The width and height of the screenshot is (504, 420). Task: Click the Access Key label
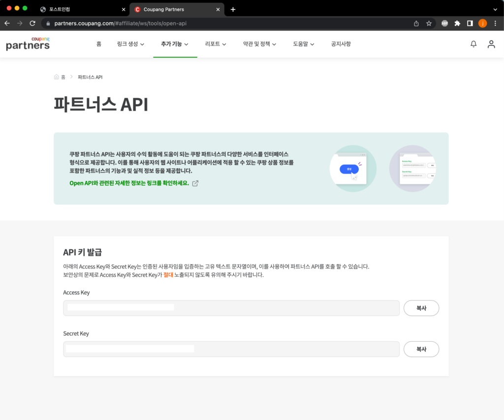click(x=76, y=293)
